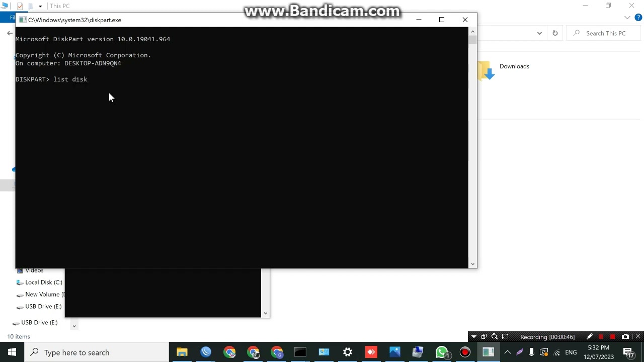Click scroll-down arrow of the background console
The image size is (644, 362).
[266, 313]
